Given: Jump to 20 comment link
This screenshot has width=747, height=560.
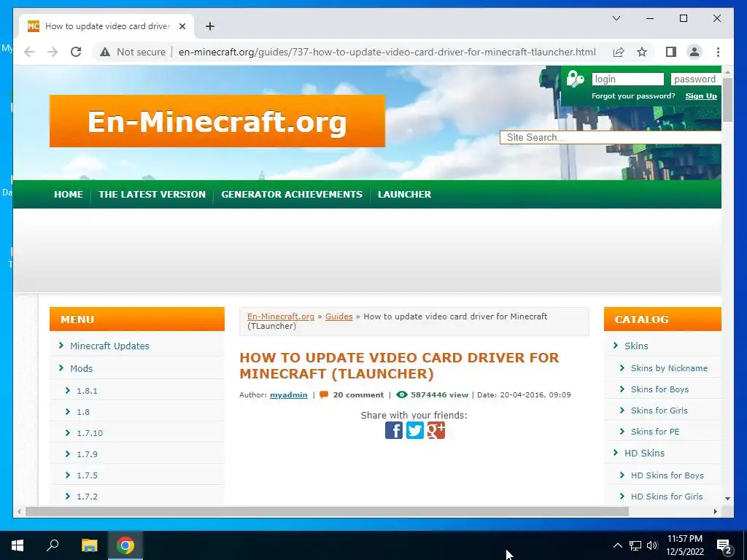Looking at the screenshot, I should pyautogui.click(x=357, y=394).
